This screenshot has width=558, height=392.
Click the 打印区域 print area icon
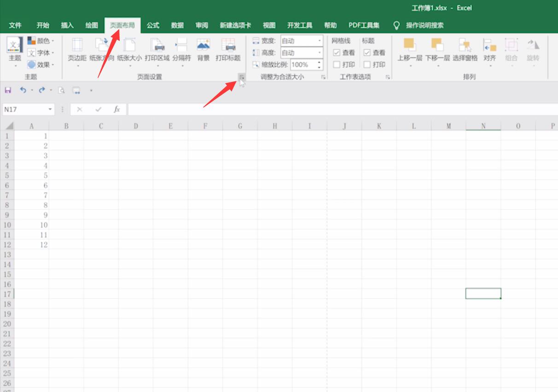(157, 45)
